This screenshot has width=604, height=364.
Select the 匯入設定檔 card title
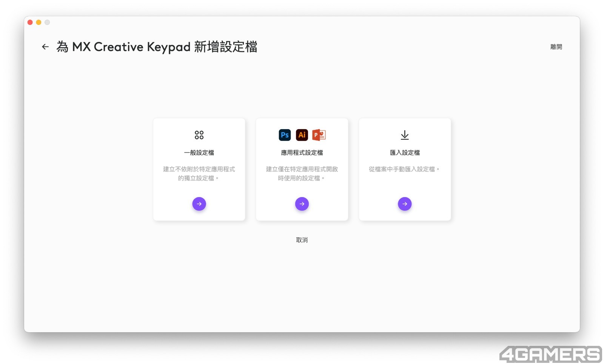[405, 153]
